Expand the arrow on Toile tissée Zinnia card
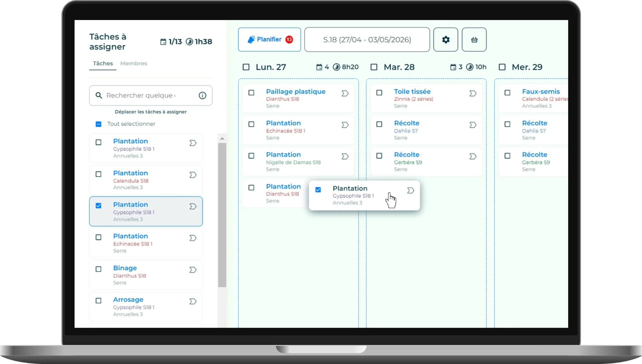This screenshot has height=364, width=642. pos(473,94)
